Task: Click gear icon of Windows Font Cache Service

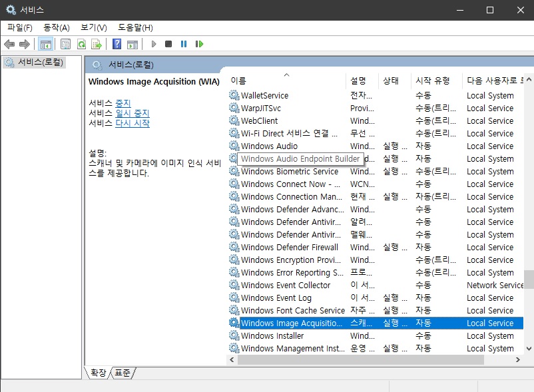Action: click(x=234, y=310)
